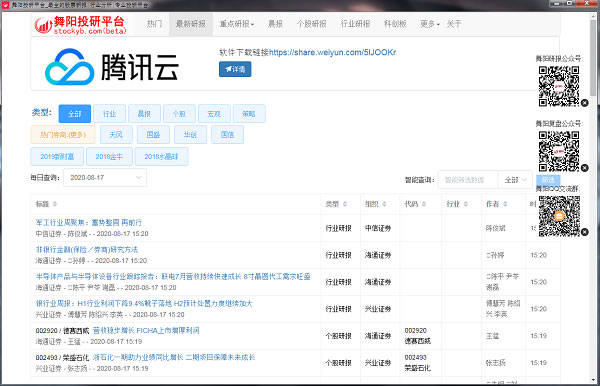The image size is (600, 386).
Task: Close the second QR code popup
Action: point(584,168)
